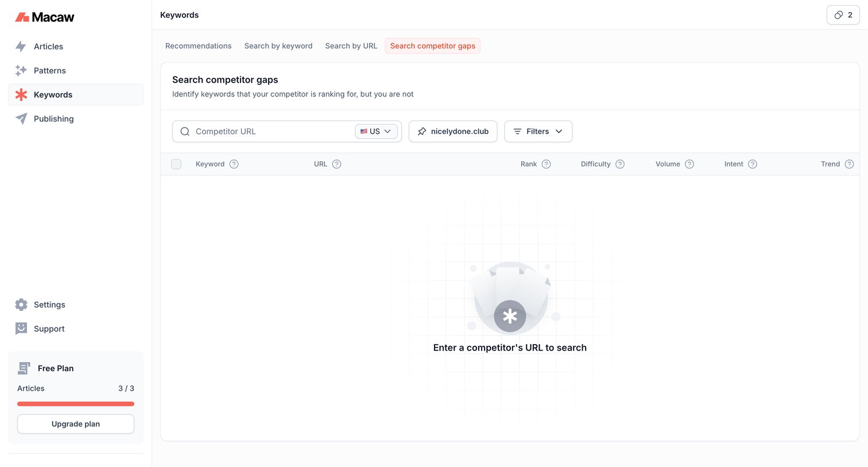Click the magnifier search icon

[x=185, y=131]
